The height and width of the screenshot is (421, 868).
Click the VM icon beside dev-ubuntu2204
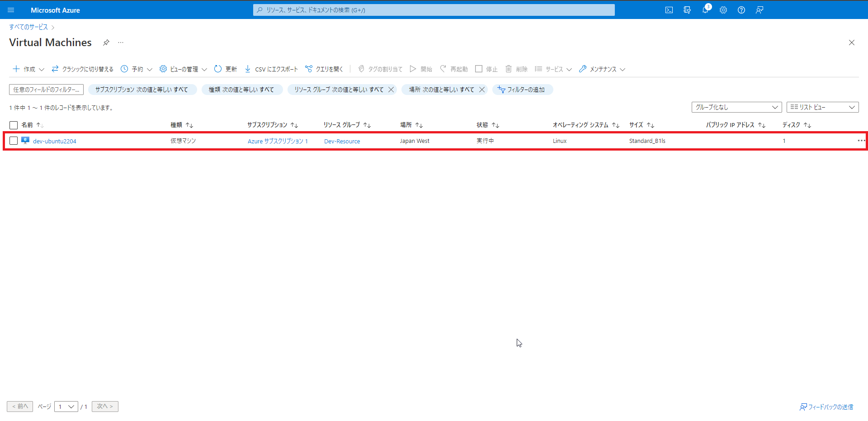coord(25,141)
